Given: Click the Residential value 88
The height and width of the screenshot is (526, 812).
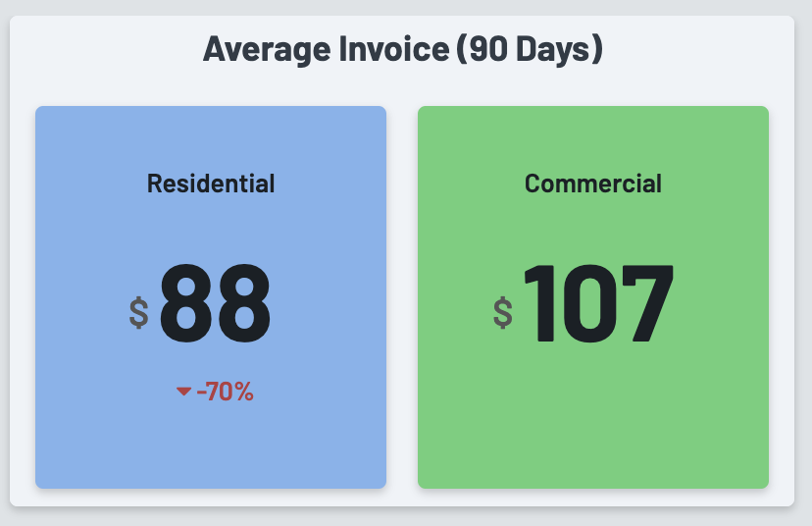Looking at the screenshot, I should [215, 305].
